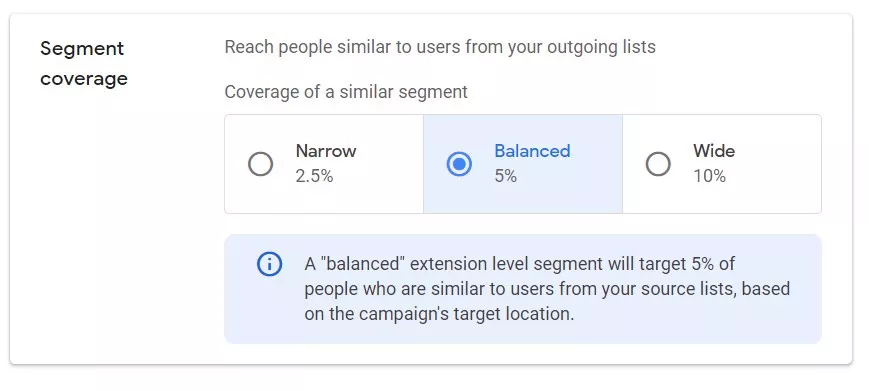The width and height of the screenshot is (869, 391).
Task: Select the Wide radio button
Action: click(x=658, y=164)
